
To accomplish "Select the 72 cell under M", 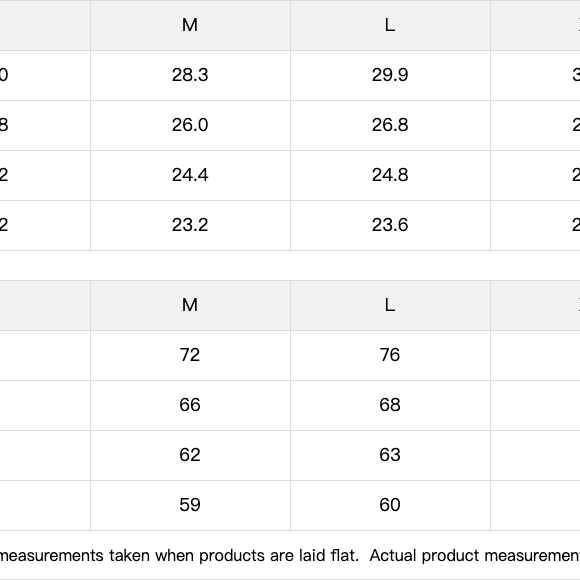I will pos(190,355).
